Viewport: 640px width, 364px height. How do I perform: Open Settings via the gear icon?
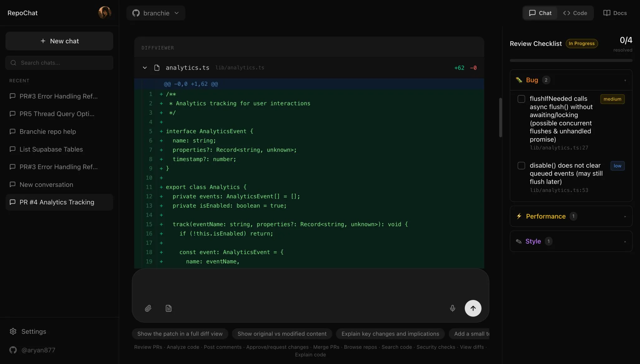pos(13,331)
